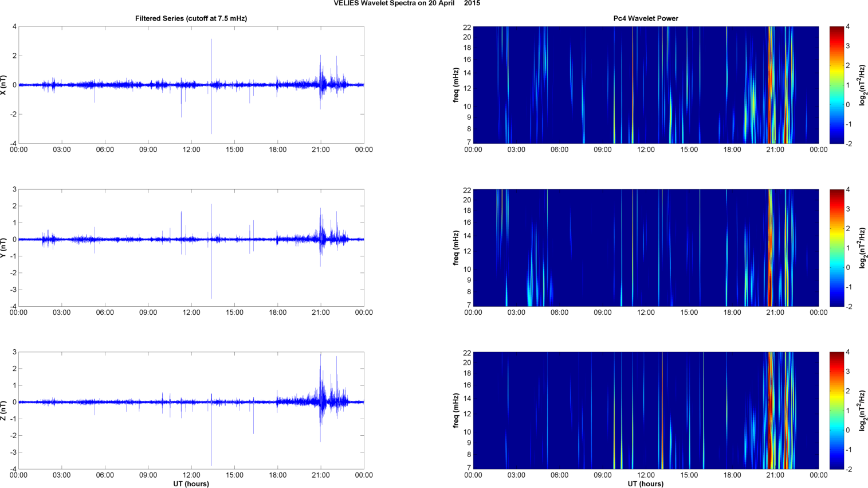The height and width of the screenshot is (488, 868).
Task: Click the "15:00" tick under the middle spectrogram
Action: click(x=689, y=313)
